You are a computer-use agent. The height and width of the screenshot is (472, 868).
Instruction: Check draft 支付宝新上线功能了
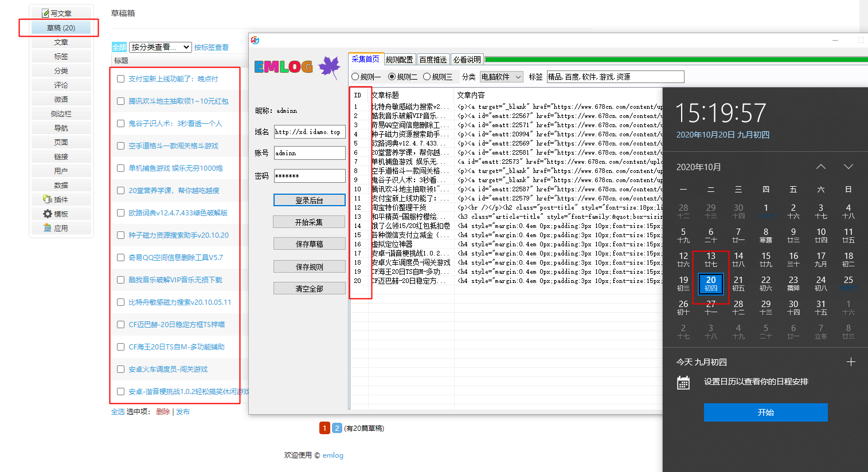[x=120, y=78]
